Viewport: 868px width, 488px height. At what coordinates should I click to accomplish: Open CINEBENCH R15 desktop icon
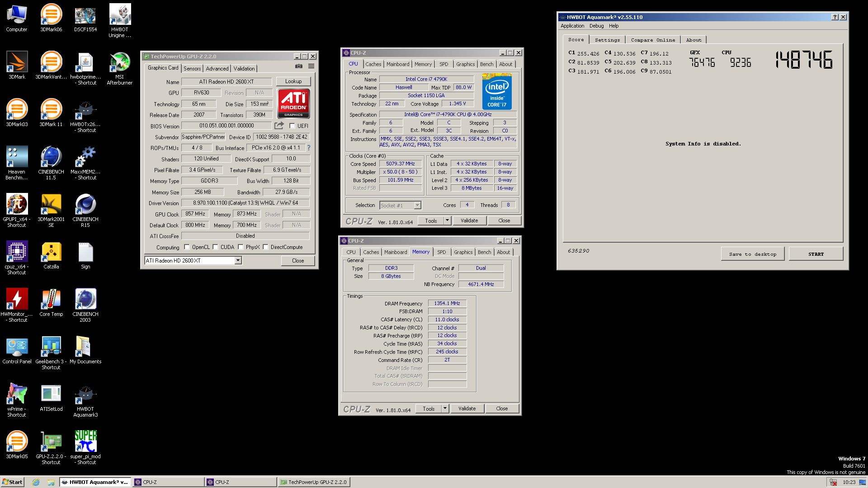point(85,211)
